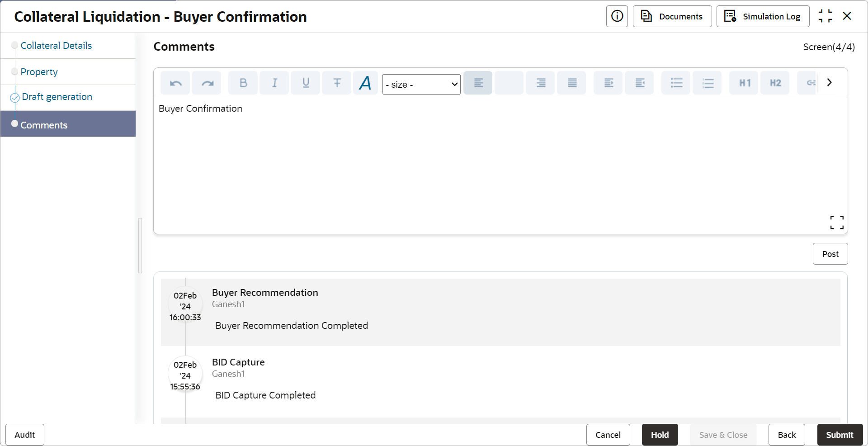This screenshot has height=446, width=868.
Task: Click the 'BID Capture Completed' comment text
Action: point(265,395)
